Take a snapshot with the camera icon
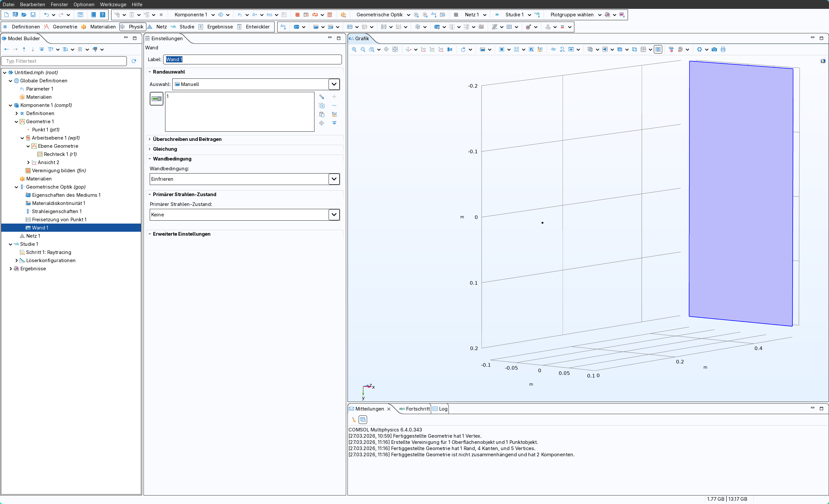 click(714, 49)
